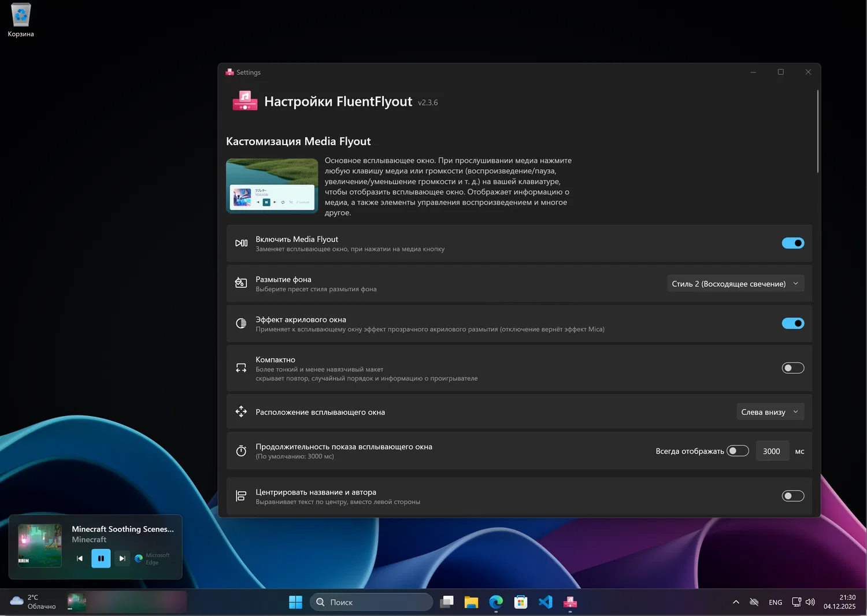The width and height of the screenshot is (867, 616).
Task: Skip to previous track in flyout
Action: [x=80, y=558]
